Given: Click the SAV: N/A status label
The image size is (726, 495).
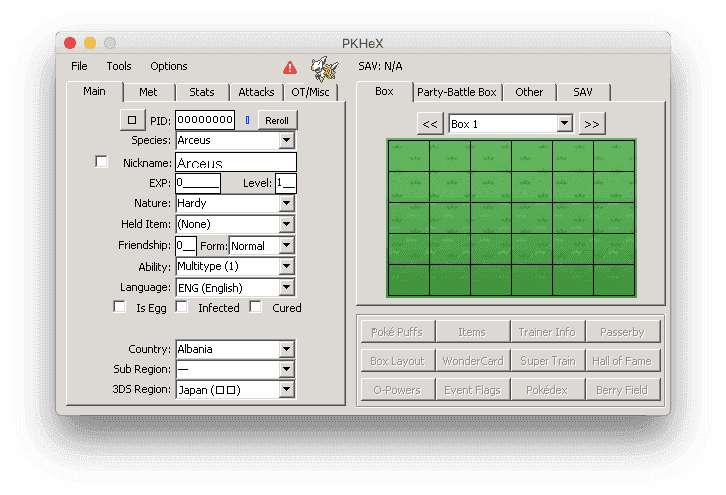Looking at the screenshot, I should (x=380, y=66).
